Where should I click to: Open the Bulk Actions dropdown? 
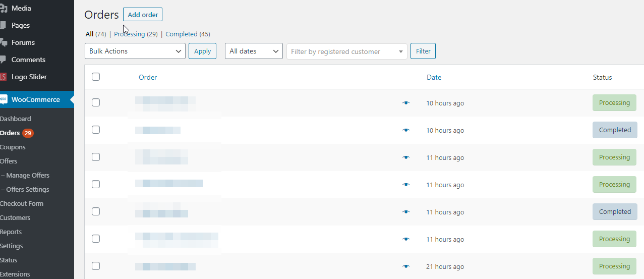pyautogui.click(x=135, y=51)
